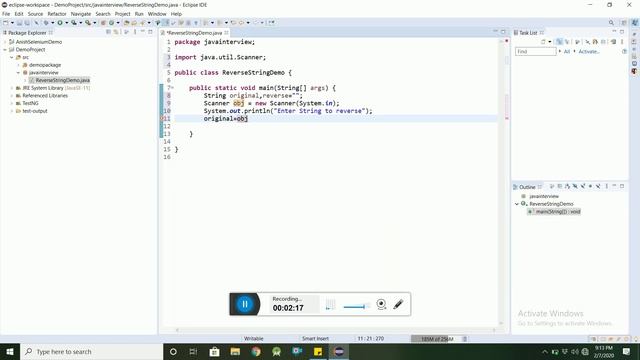This screenshot has width=640, height=360.
Task: Click the pen annotation icon on recorder
Action: (398, 304)
